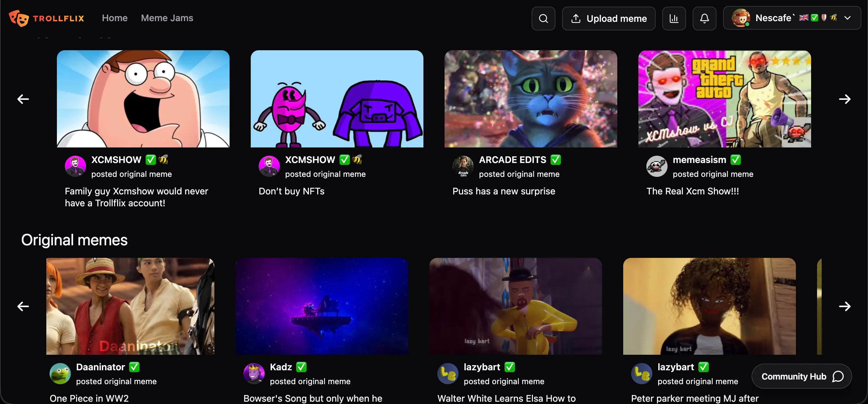The width and height of the screenshot is (868, 404).
Task: Click the verified badge beside memeasism
Action: (735, 160)
